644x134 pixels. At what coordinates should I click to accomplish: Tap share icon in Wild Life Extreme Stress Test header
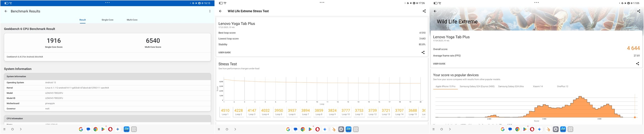[424, 11]
